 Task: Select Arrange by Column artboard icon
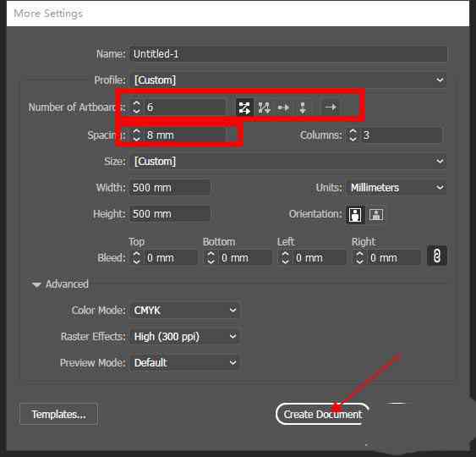pos(303,107)
